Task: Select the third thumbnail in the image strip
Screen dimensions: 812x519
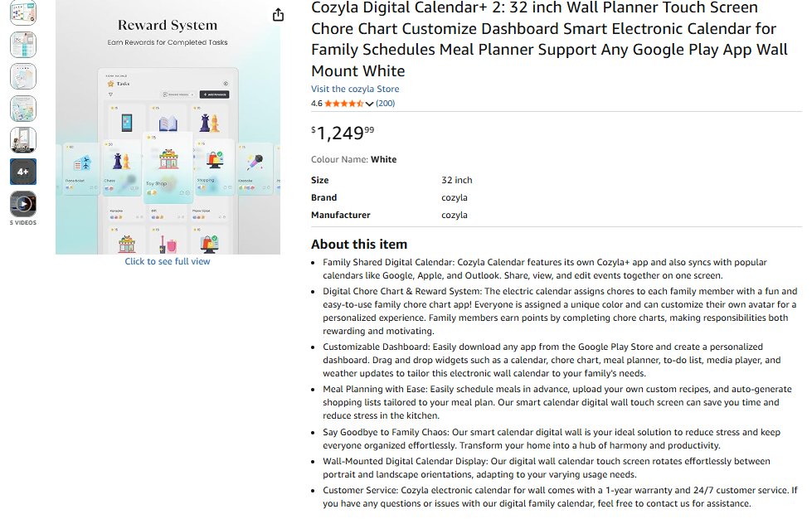Action: [x=23, y=76]
